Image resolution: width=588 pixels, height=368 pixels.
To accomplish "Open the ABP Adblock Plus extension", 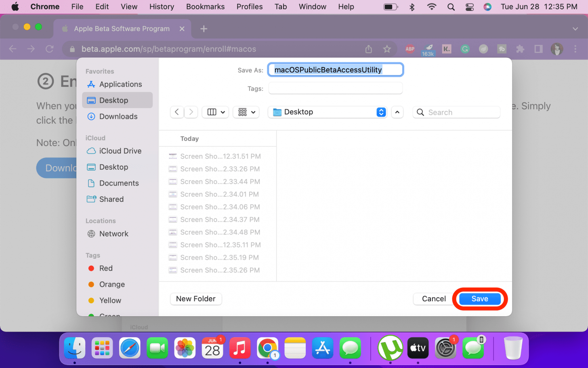I will coord(410,49).
